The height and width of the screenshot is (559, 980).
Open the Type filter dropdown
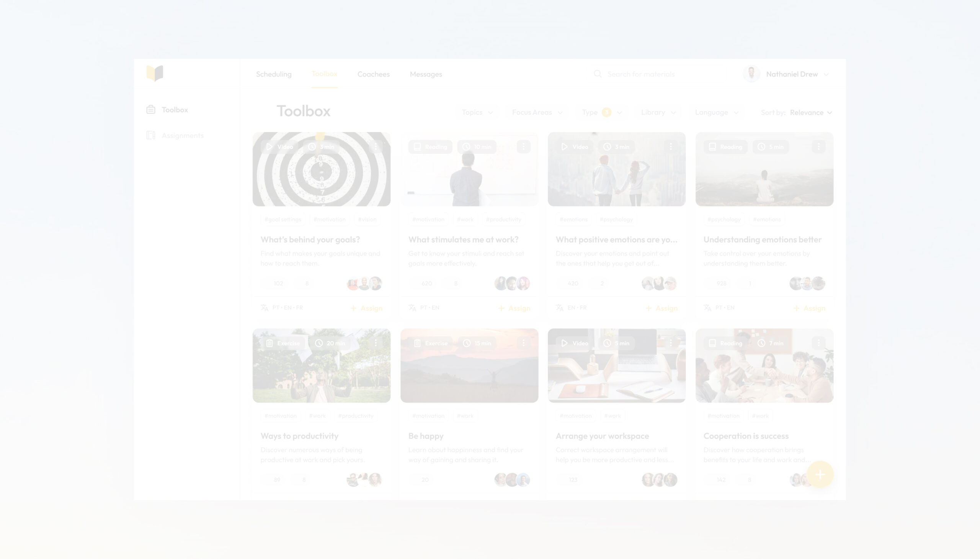pos(602,113)
